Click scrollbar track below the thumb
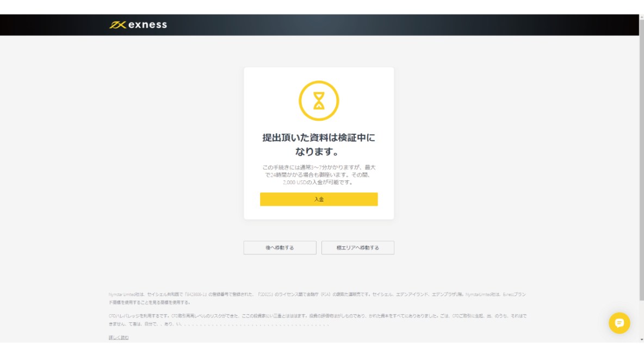The image size is (644, 362). [x=641, y=321]
